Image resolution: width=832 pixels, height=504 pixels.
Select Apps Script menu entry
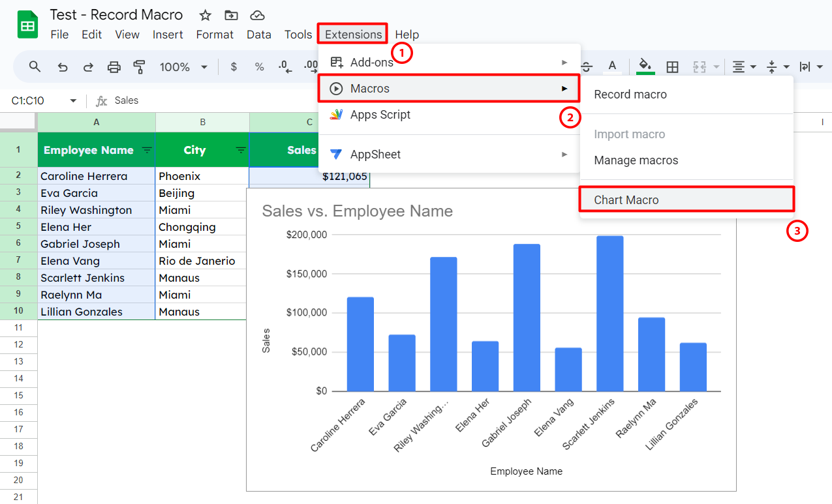[x=449, y=115]
